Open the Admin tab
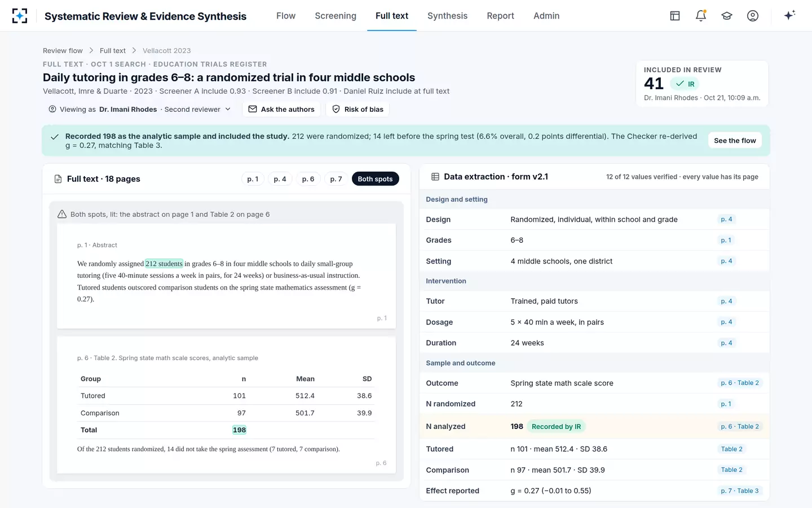Screen dimensions: 812x508 [546, 16]
